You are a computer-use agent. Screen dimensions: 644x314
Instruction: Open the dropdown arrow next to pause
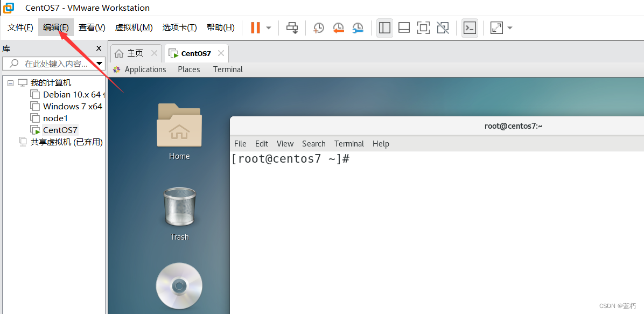(x=269, y=28)
